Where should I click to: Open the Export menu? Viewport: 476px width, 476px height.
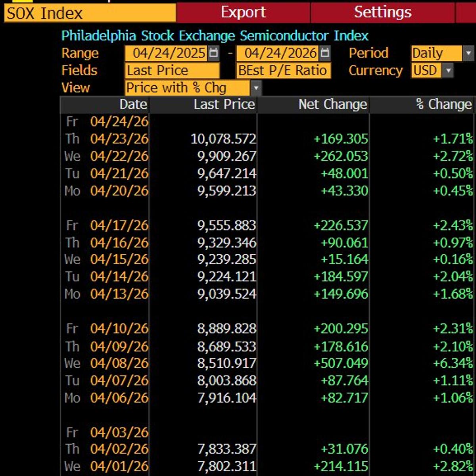click(x=242, y=12)
